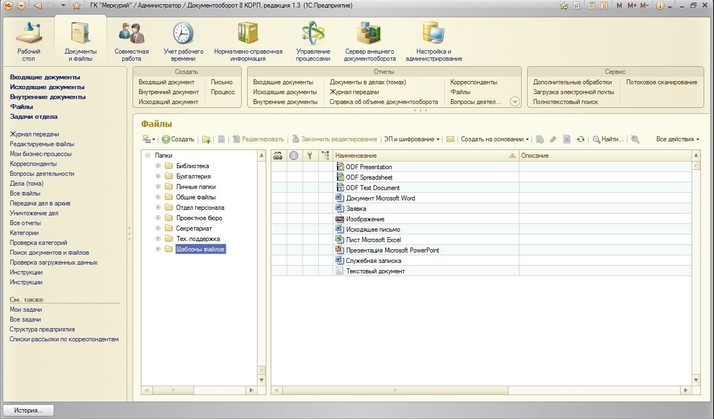This screenshot has width=714, height=419.
Task: Expand the Библиотека folder node
Action: point(157,166)
